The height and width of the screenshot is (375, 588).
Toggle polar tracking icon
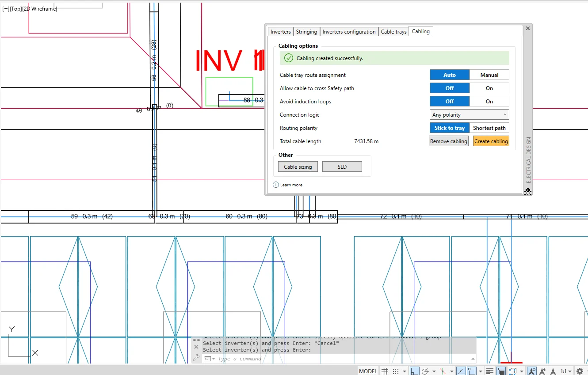pyautogui.click(x=425, y=371)
